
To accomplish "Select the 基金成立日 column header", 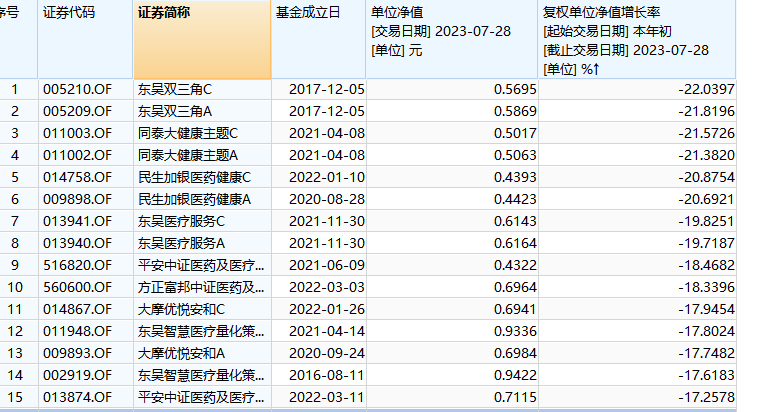I will (x=308, y=13).
